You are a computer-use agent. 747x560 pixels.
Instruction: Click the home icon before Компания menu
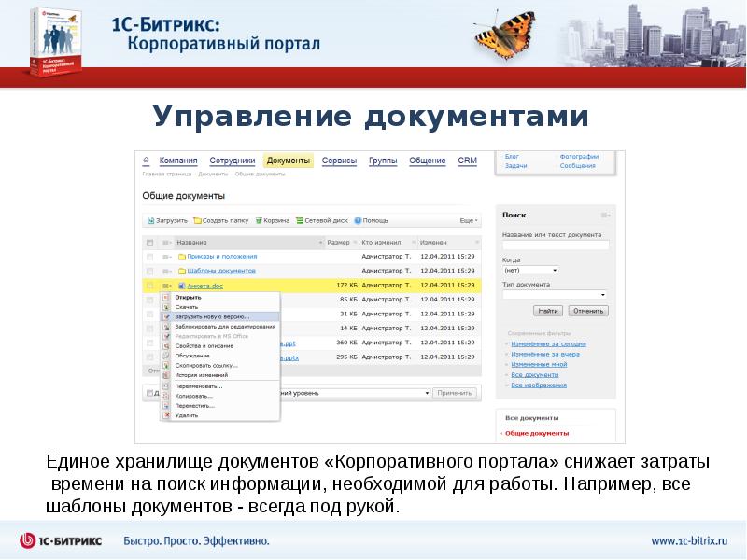(x=144, y=160)
